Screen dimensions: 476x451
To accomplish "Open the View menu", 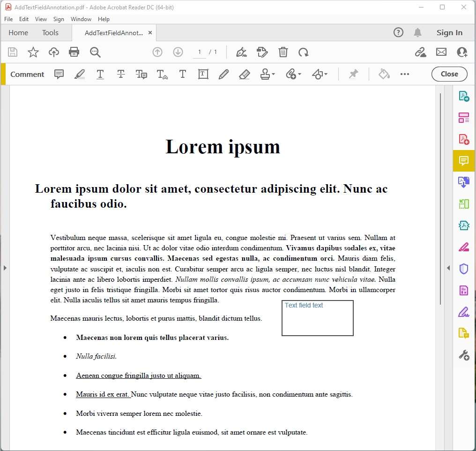I will coord(41,19).
